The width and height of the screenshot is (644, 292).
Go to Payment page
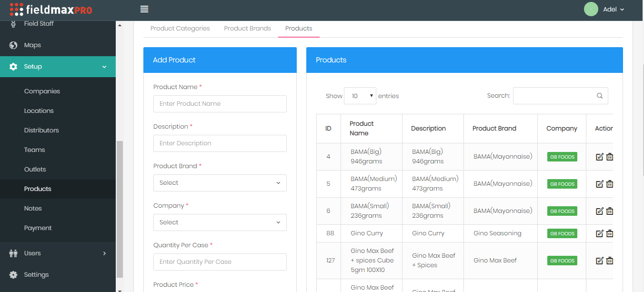click(x=38, y=228)
